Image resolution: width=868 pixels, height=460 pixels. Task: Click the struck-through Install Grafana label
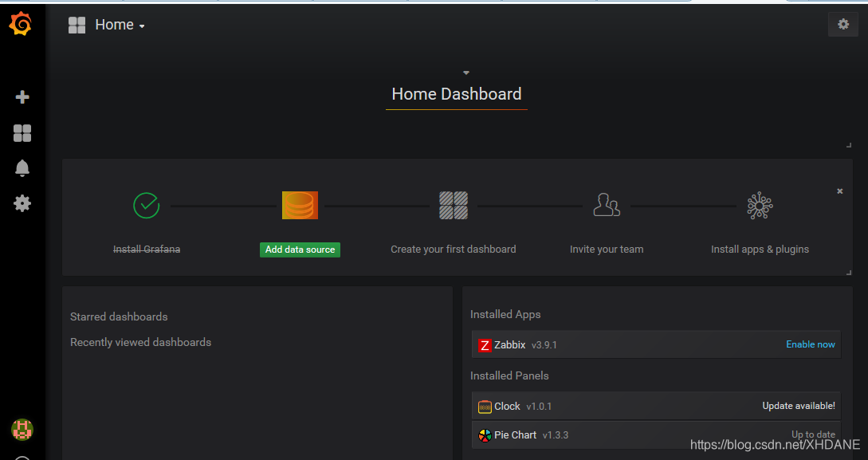[x=147, y=250]
